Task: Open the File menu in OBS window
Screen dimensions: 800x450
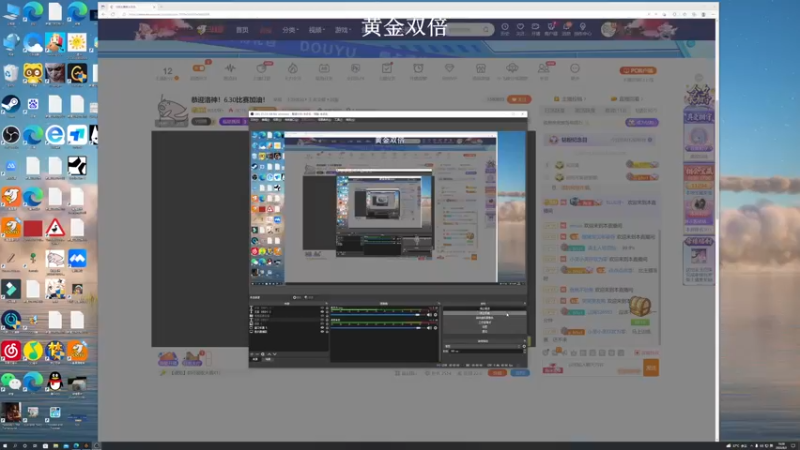Action: [255, 120]
